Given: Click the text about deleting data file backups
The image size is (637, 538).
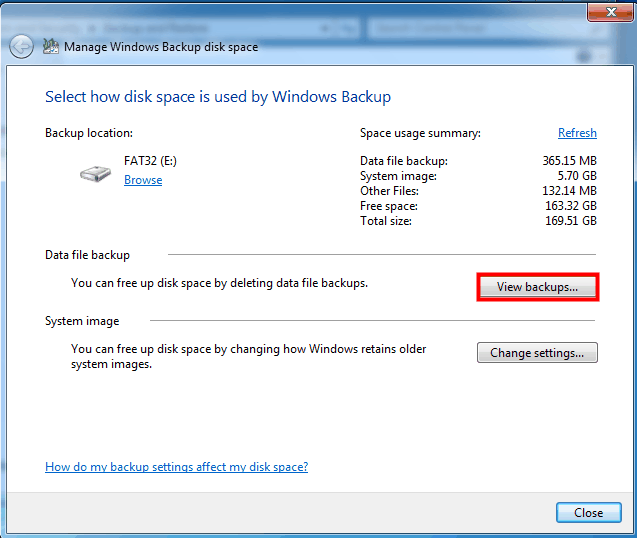Looking at the screenshot, I should [219, 283].
